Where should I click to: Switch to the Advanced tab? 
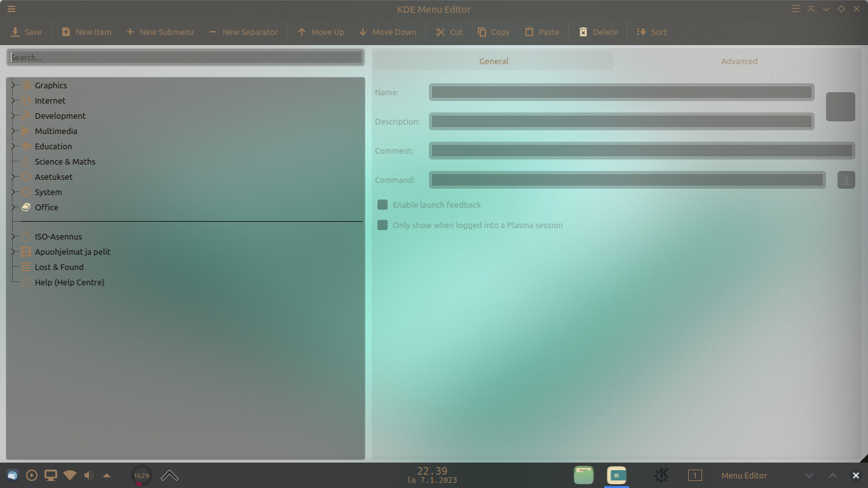click(739, 61)
